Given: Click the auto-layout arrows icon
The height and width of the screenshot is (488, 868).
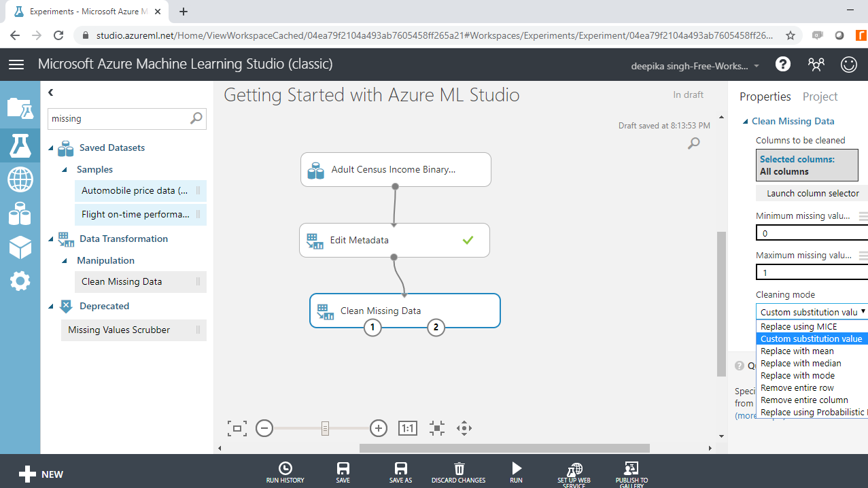Looking at the screenshot, I should tap(437, 428).
